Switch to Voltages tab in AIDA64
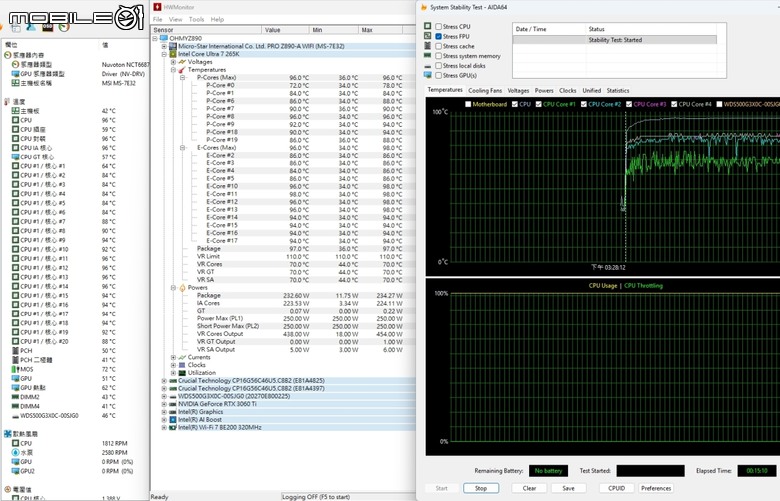780x501 pixels. click(x=518, y=91)
